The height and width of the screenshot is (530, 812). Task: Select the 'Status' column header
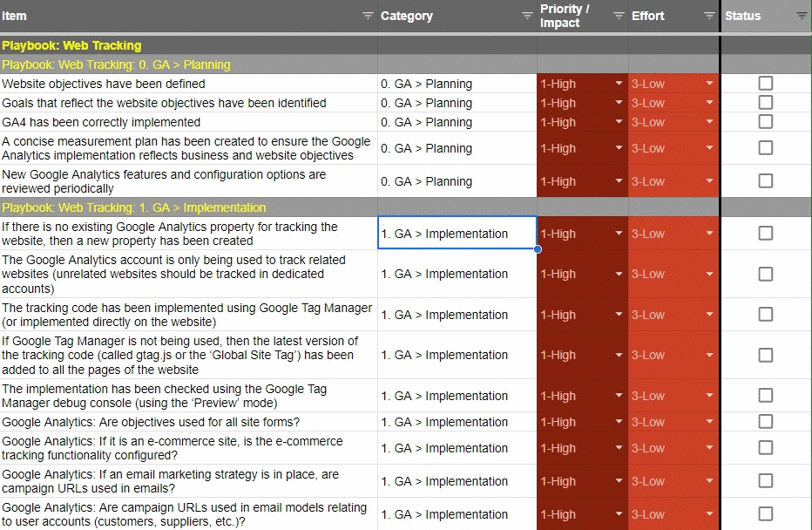(x=767, y=16)
